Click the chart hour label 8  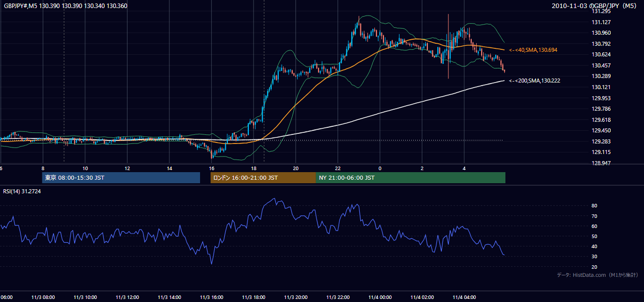pos(43,168)
